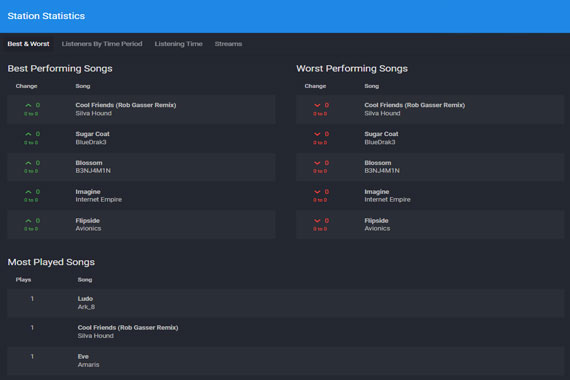Screen dimensions: 570x380
Task: Click green up-arrow icon beside best Blossom
Action: coord(28,163)
